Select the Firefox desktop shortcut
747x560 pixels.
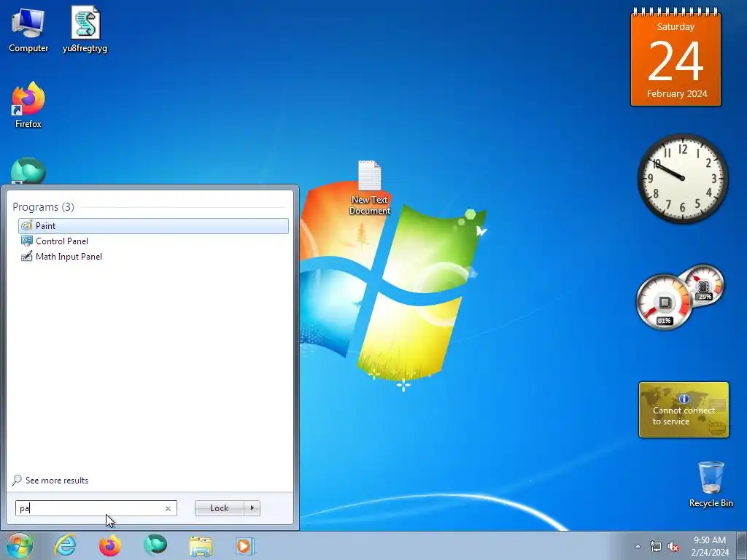[x=28, y=105]
